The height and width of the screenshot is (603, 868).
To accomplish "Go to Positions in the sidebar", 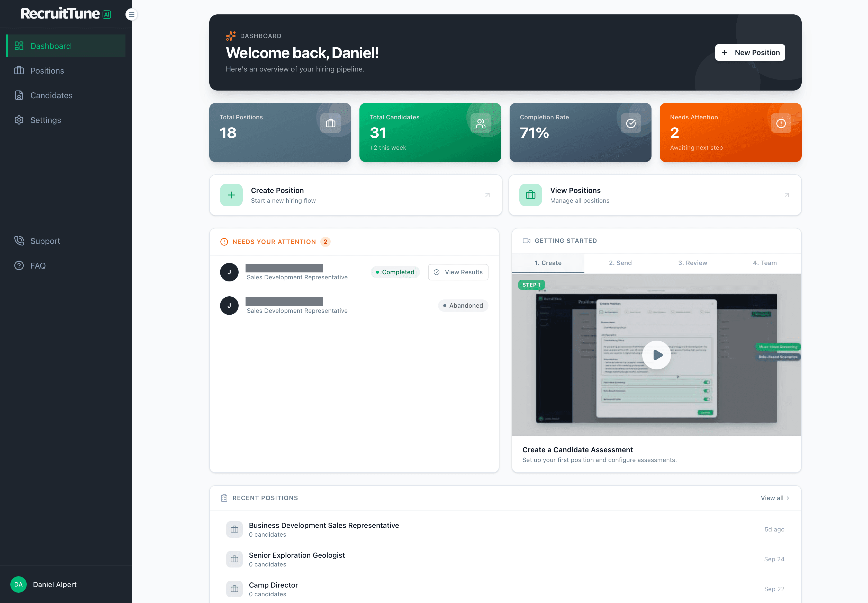I will coord(66,71).
